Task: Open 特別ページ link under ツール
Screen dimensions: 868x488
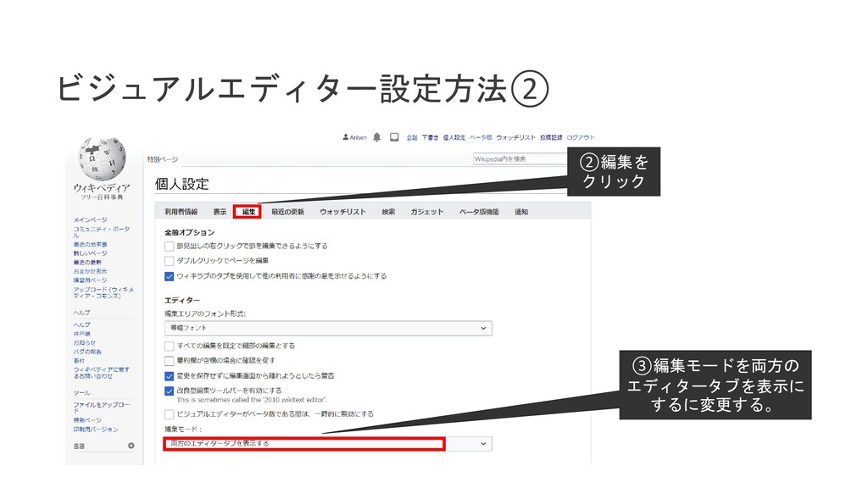Action: point(87,420)
